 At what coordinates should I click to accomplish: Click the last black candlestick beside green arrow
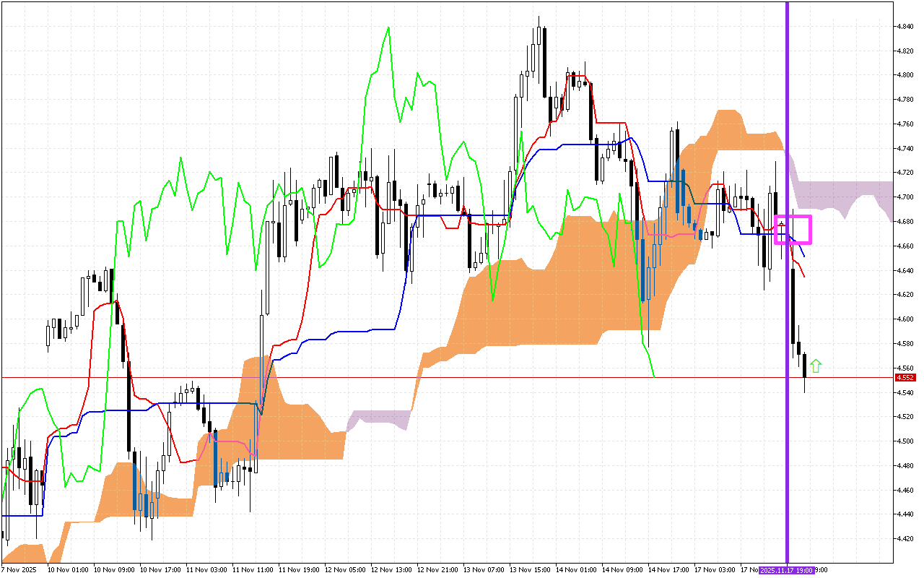click(x=805, y=366)
